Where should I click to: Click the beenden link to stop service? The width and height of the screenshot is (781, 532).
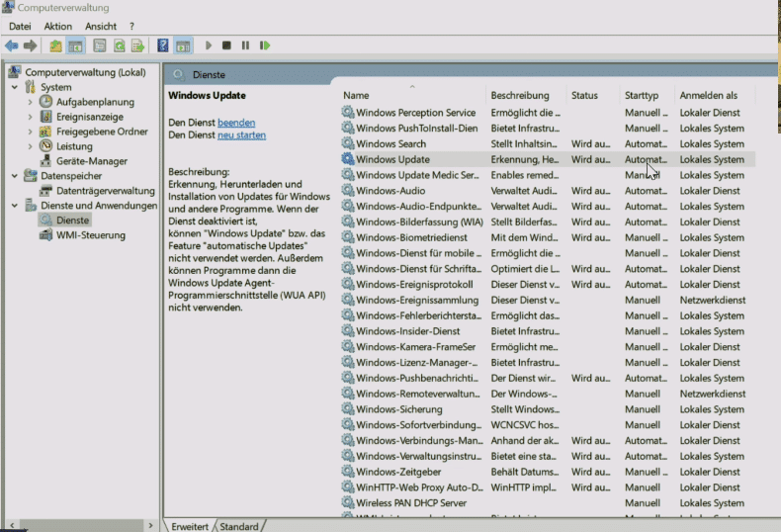coord(236,123)
